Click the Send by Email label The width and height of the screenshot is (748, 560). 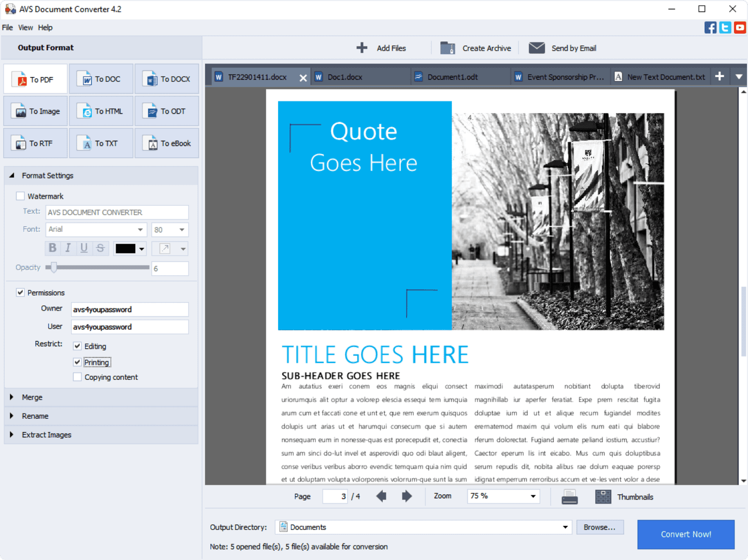coord(574,48)
